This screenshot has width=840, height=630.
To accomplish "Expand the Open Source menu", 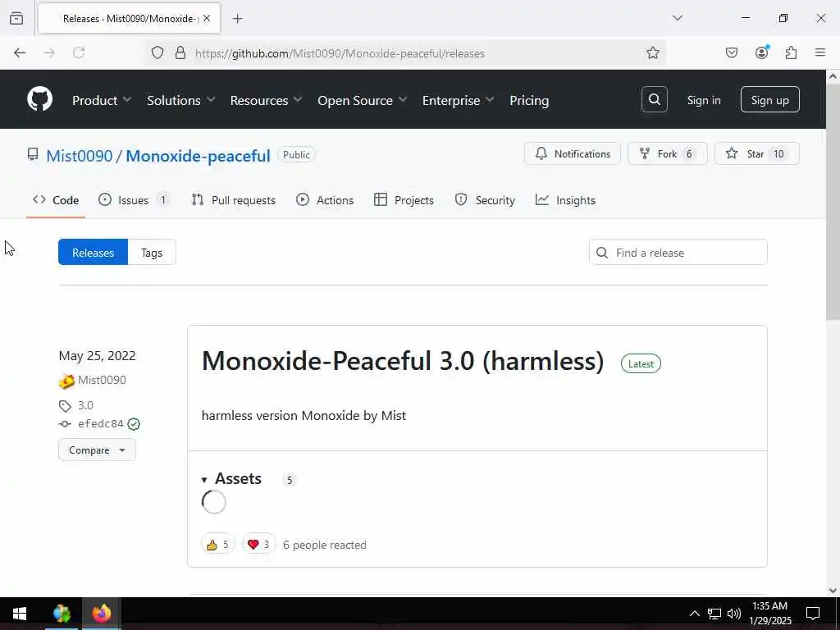I will [362, 100].
